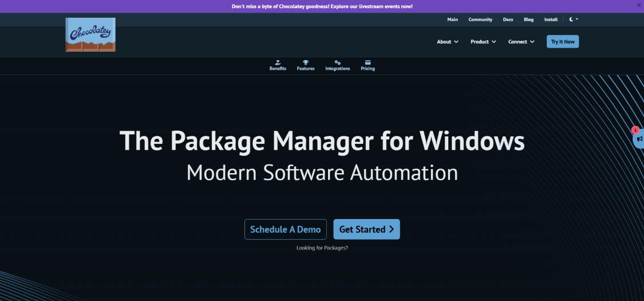
Task: Open the megaphone announcements widget
Action: (639, 139)
